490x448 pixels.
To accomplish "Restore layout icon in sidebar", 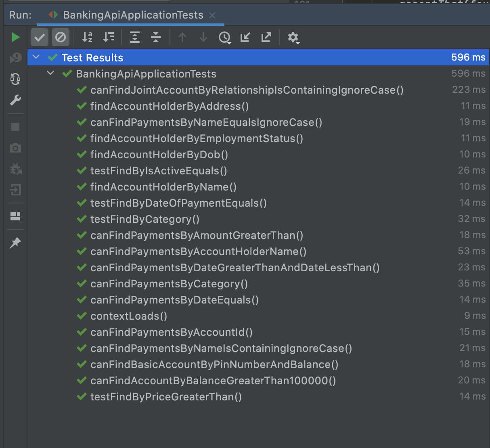I will (15, 216).
